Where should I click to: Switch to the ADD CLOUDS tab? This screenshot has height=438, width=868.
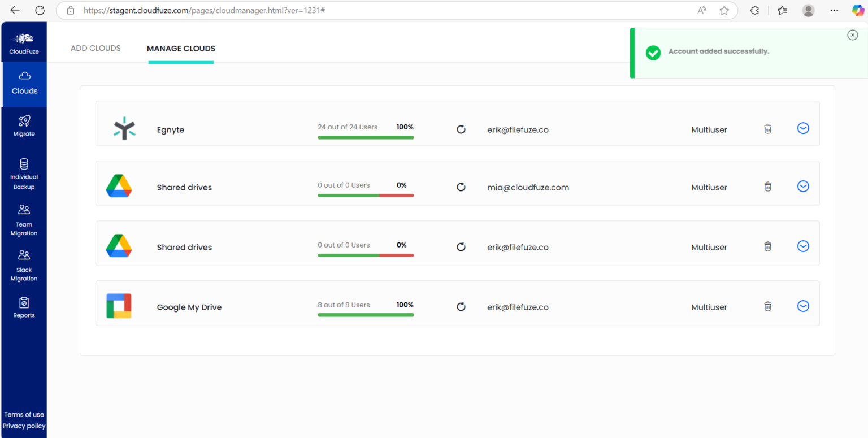click(x=96, y=48)
